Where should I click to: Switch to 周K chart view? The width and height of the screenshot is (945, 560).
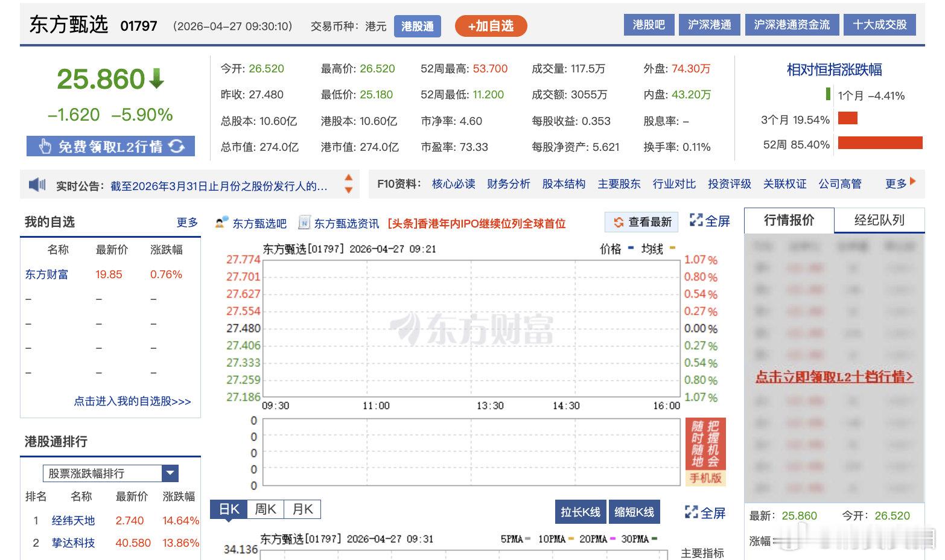pyautogui.click(x=265, y=509)
